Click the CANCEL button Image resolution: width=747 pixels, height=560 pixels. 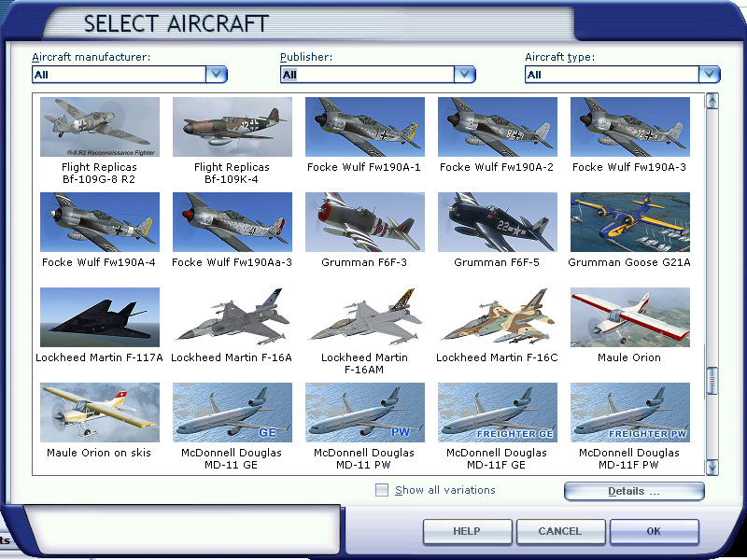(560, 531)
